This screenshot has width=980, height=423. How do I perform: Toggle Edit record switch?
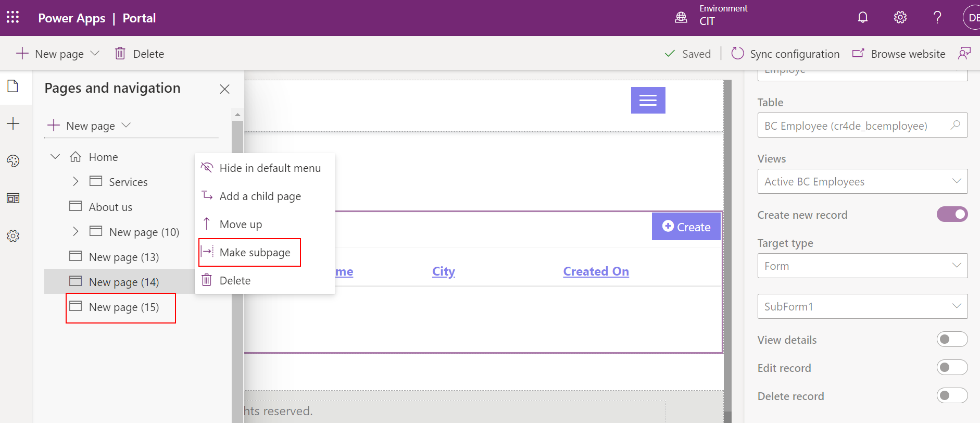[952, 367]
